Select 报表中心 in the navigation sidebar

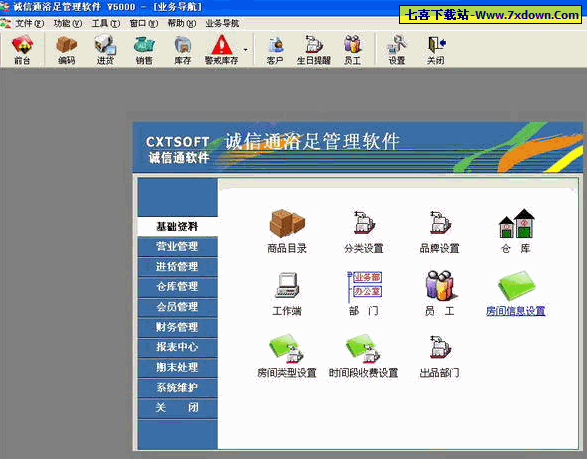177,347
